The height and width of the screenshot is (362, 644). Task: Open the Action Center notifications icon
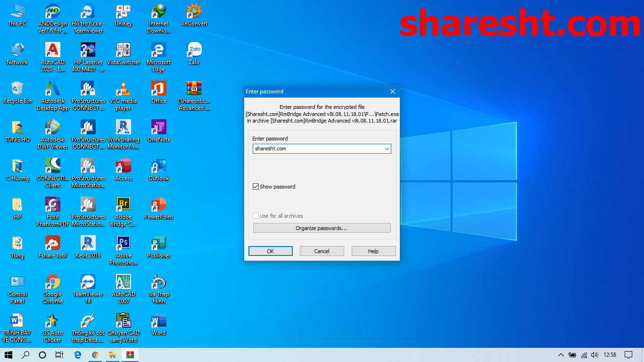click(628, 355)
